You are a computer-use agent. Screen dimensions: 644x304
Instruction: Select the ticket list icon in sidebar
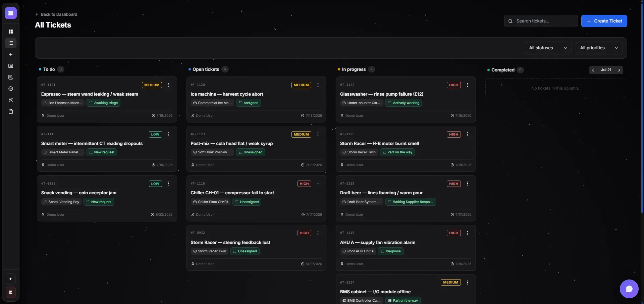click(11, 43)
